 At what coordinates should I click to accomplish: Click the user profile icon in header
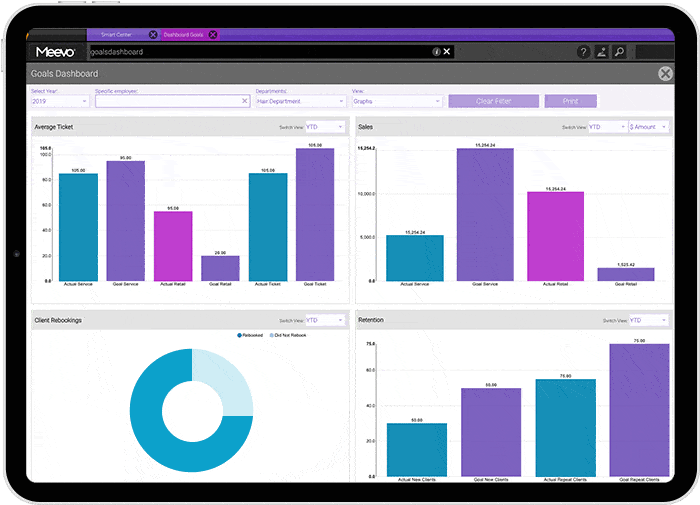tap(602, 52)
